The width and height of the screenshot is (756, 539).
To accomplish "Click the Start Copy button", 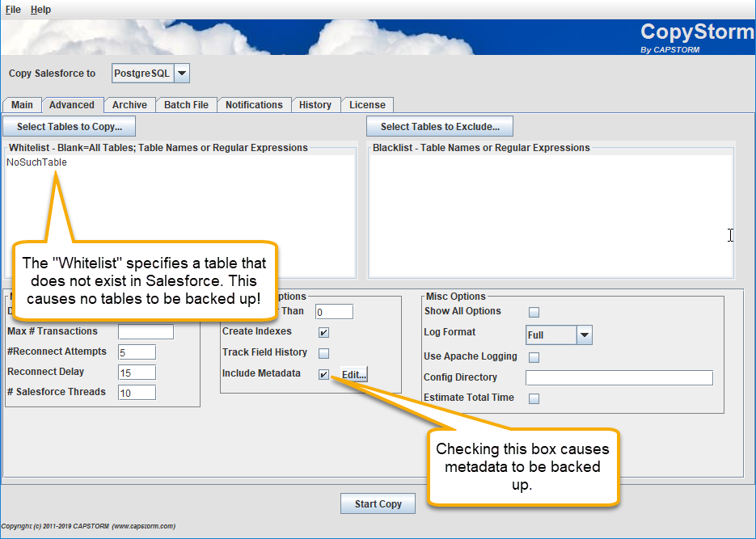I will 378,503.
